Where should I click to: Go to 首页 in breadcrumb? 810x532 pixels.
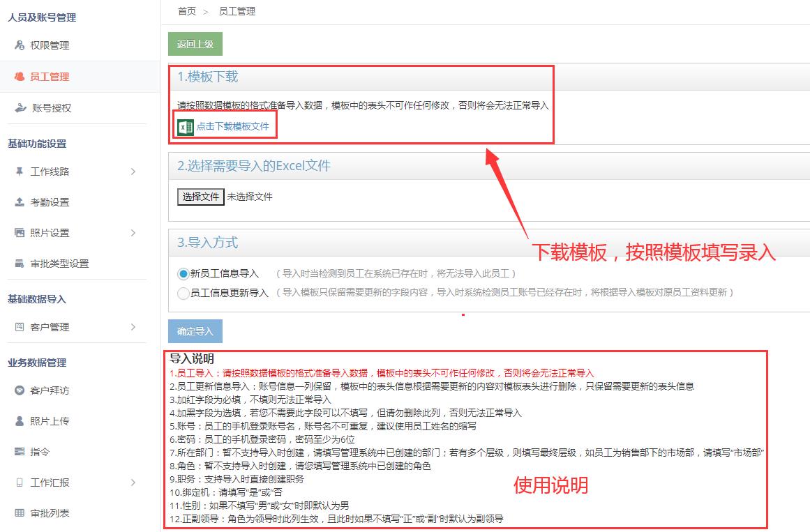(x=186, y=11)
